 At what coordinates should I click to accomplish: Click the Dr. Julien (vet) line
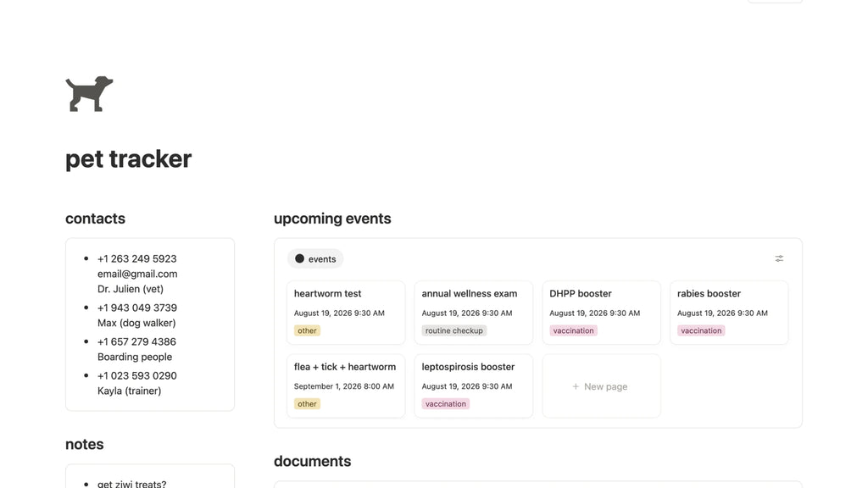tap(130, 289)
